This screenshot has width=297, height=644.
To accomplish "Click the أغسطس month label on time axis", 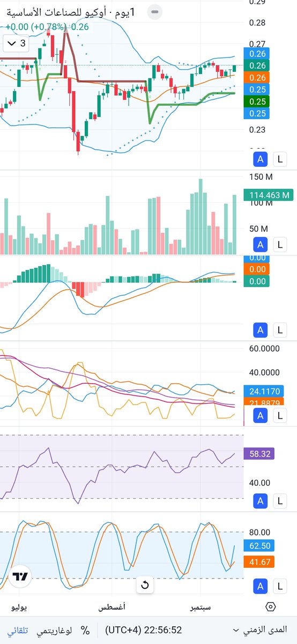I will pos(112,607).
